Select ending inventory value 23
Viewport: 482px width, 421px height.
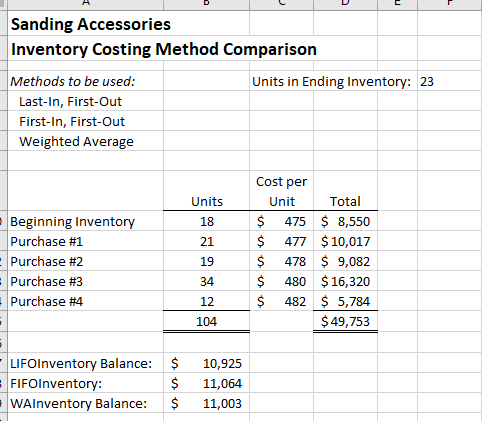point(449,81)
